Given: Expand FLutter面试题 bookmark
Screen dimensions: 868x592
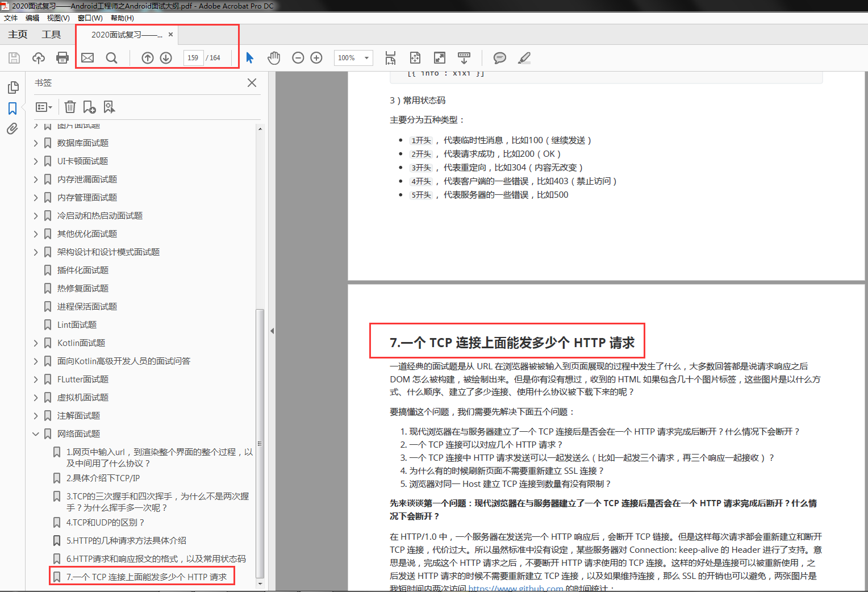Looking at the screenshot, I should (36, 380).
